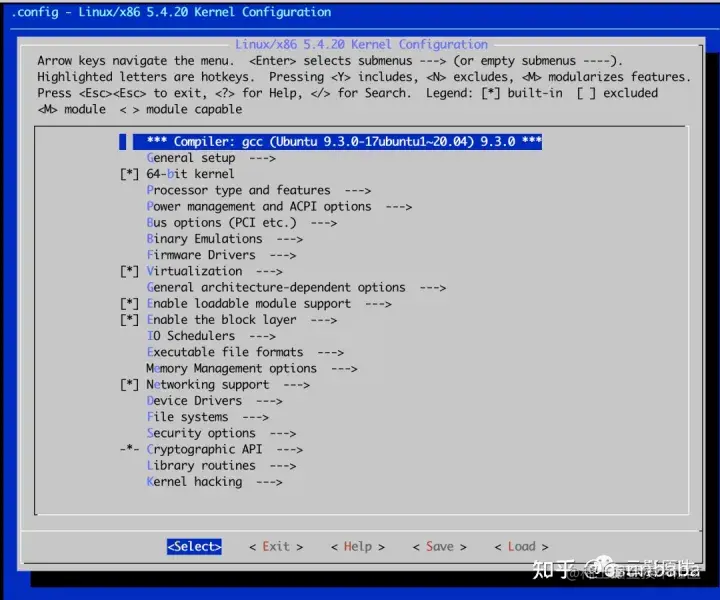Expand Virtualization submenu arrow
The image size is (720, 600).
coord(269,272)
